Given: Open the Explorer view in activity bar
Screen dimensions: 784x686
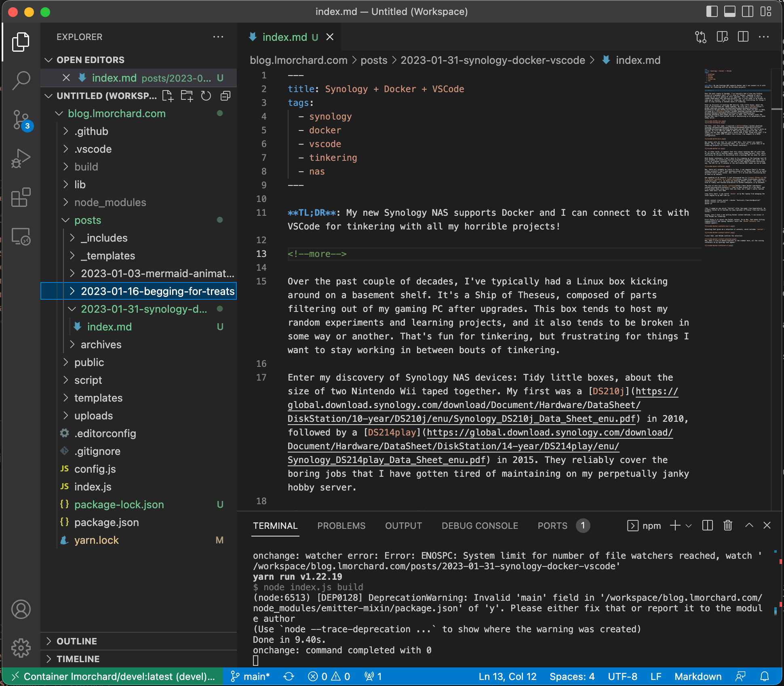Looking at the screenshot, I should click(x=21, y=42).
